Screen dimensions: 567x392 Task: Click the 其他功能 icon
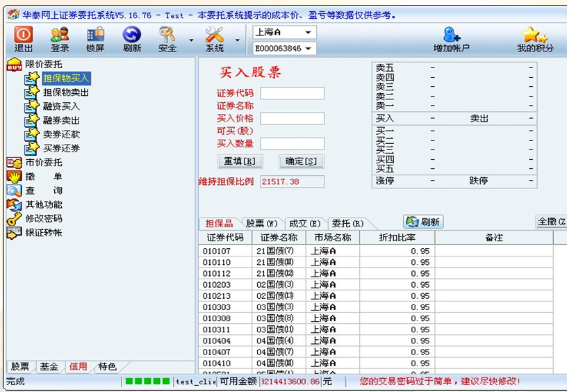point(14,204)
